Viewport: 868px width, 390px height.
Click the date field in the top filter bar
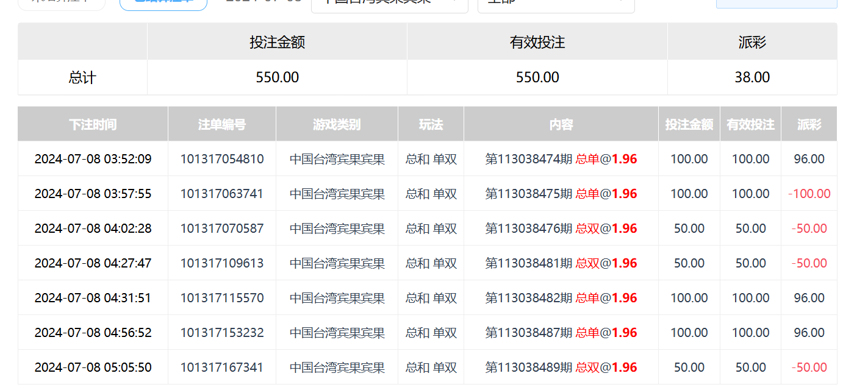(x=264, y=2)
